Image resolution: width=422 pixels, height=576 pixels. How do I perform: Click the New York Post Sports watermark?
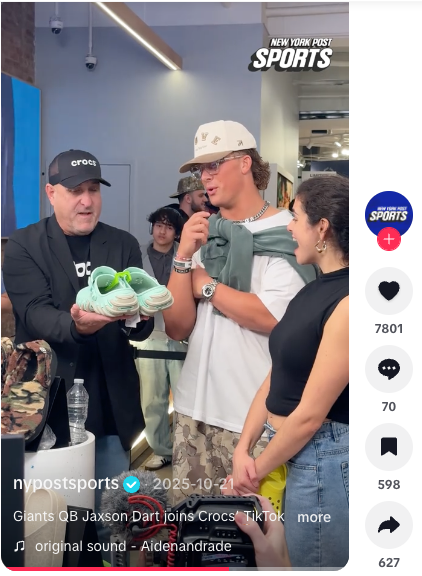tap(292, 54)
